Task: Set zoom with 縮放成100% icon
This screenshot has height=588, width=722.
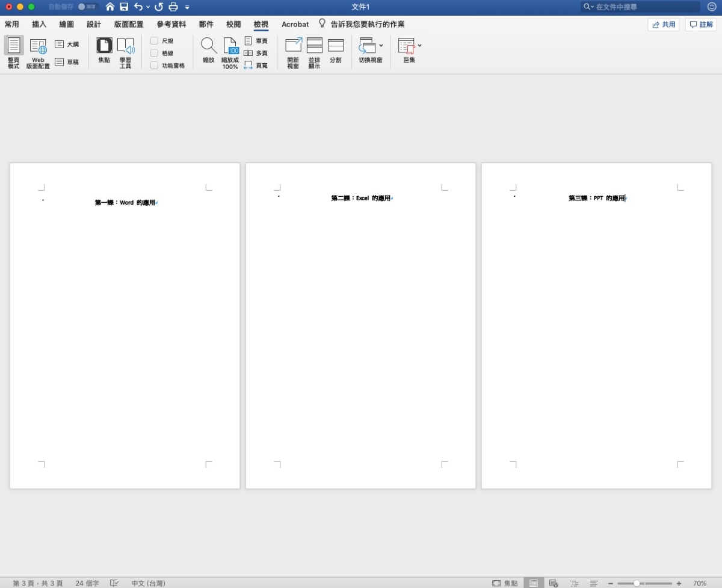Action: click(x=230, y=46)
